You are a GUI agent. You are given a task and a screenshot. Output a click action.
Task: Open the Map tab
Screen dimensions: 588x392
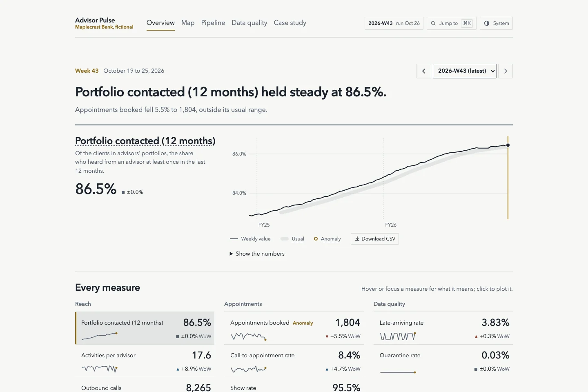pyautogui.click(x=188, y=23)
